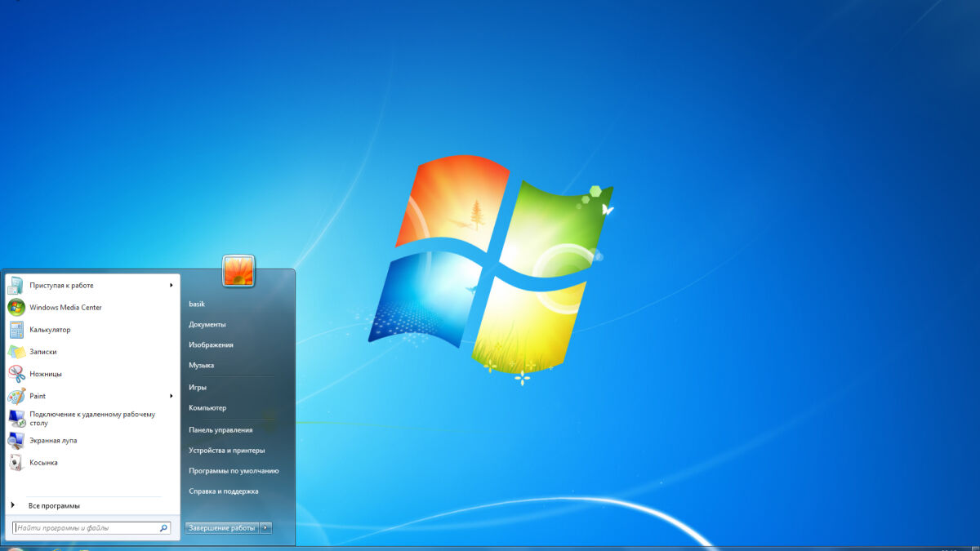The height and width of the screenshot is (551, 980).
Task: Expand the Приступая к работе submenu arrow
Action: tap(171, 286)
